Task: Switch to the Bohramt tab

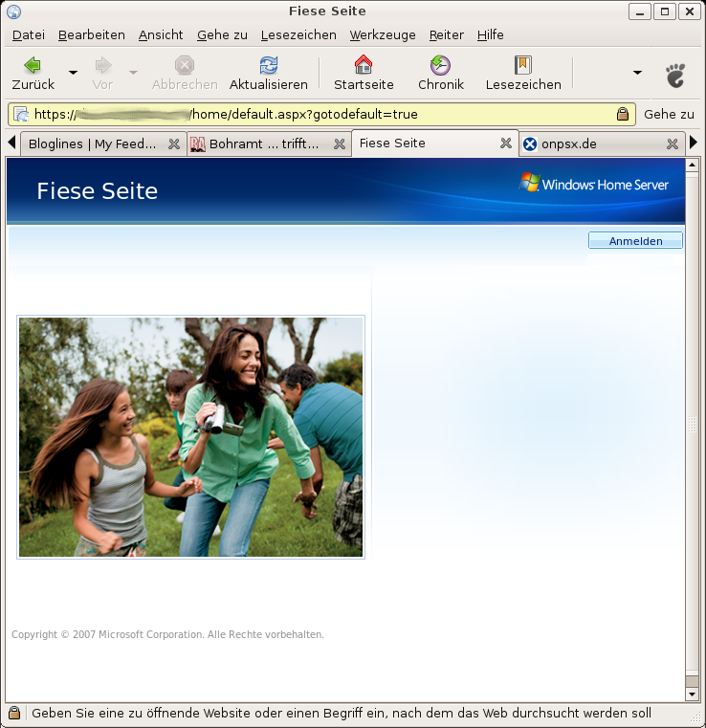Action: point(258,144)
